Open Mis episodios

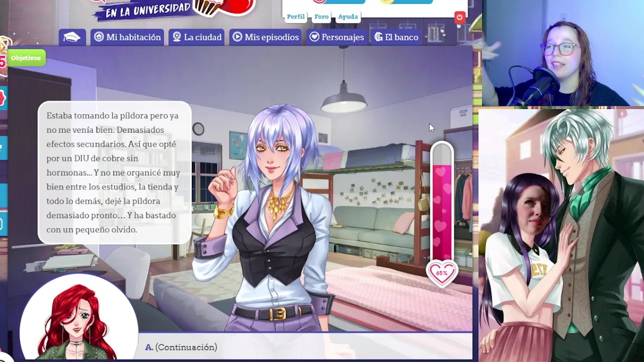pyautogui.click(x=266, y=37)
